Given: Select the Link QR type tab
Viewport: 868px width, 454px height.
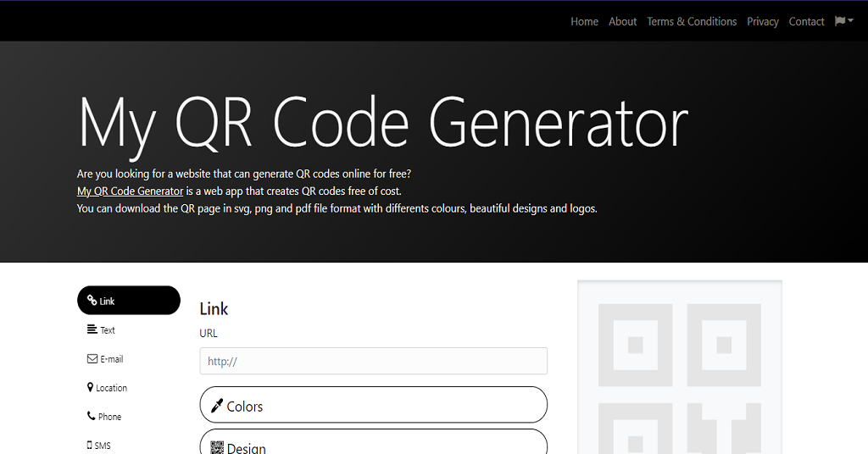Looking at the screenshot, I should tap(129, 301).
